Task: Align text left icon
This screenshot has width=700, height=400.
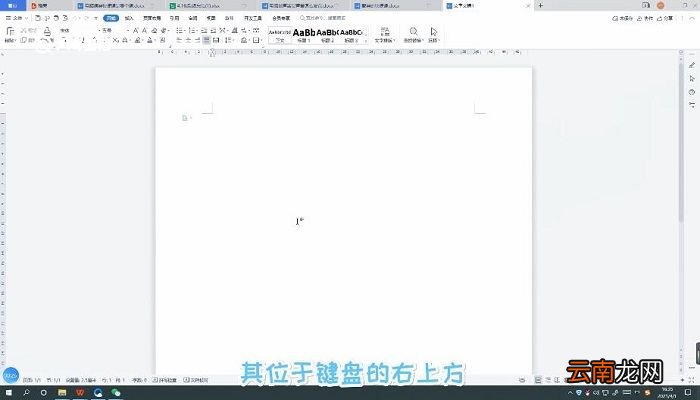Action: pos(179,40)
